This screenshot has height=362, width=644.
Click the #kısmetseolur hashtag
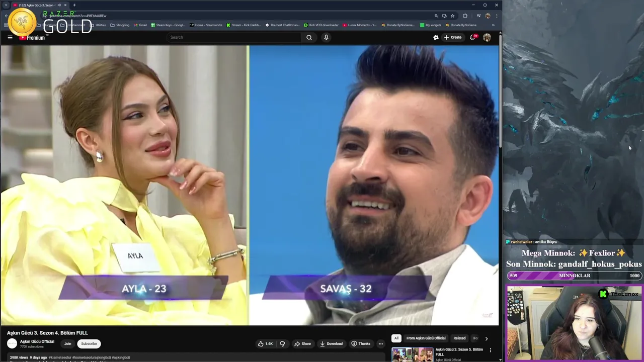[60, 357]
